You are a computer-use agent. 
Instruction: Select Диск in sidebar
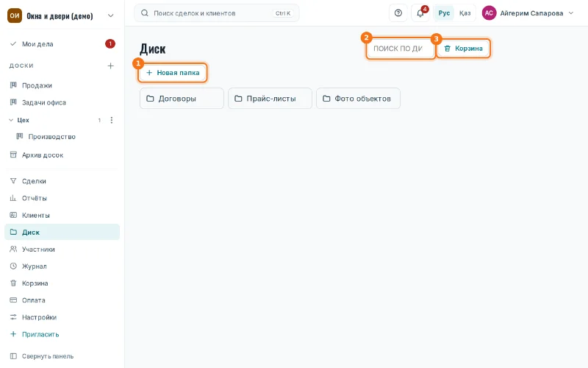[62, 232]
